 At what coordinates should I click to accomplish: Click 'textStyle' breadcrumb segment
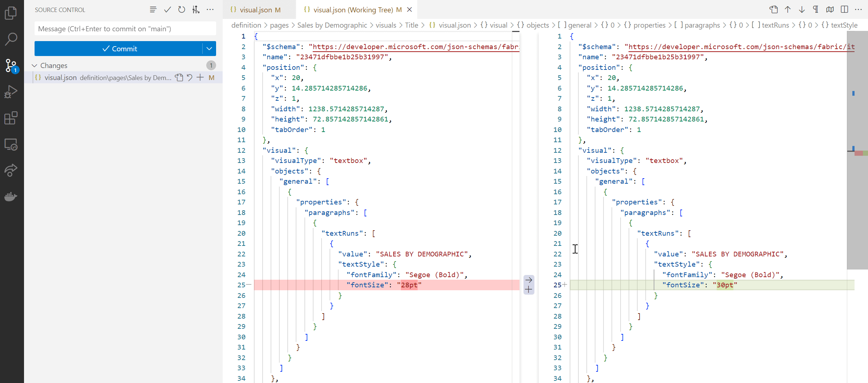[840, 25]
